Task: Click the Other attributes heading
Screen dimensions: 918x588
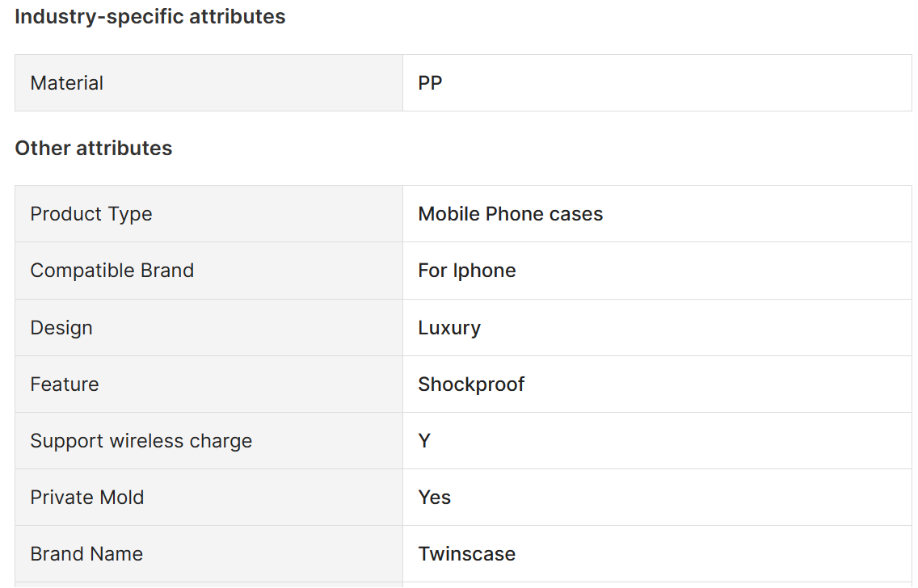Action: click(x=94, y=149)
